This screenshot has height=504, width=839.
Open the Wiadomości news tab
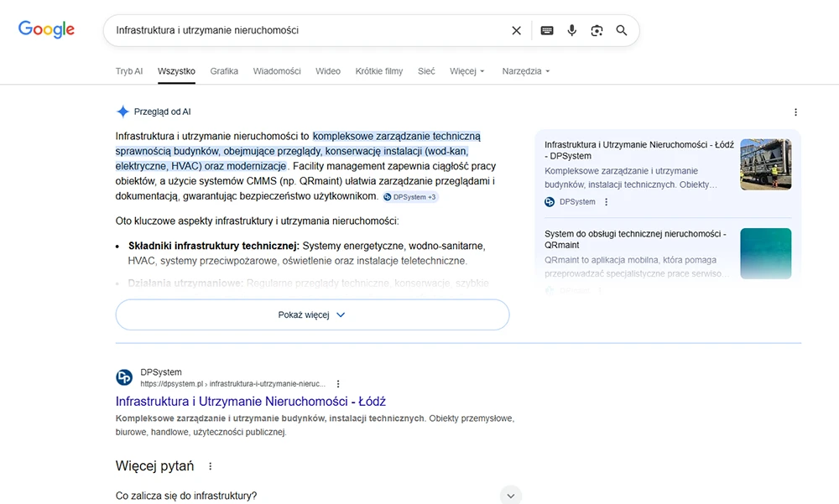277,71
